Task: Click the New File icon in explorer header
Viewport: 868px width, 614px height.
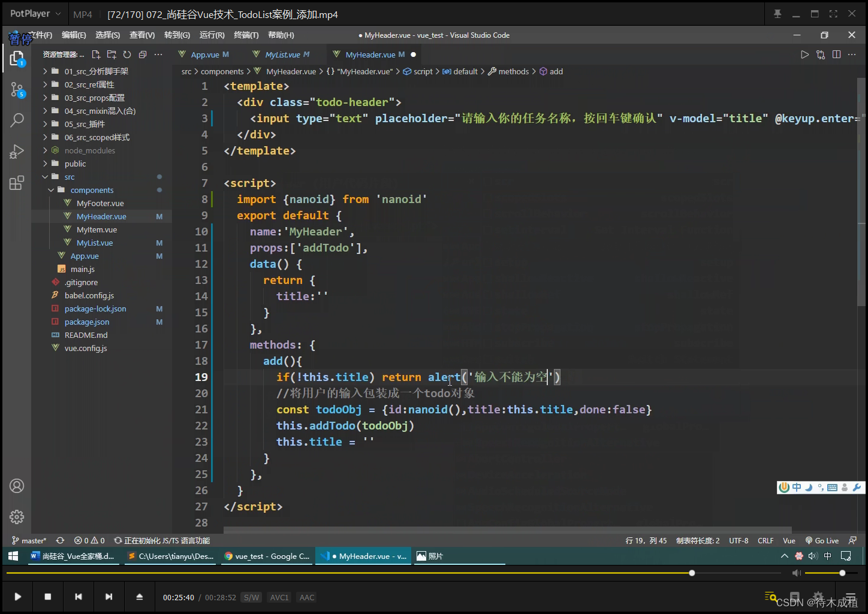Action: pos(96,55)
